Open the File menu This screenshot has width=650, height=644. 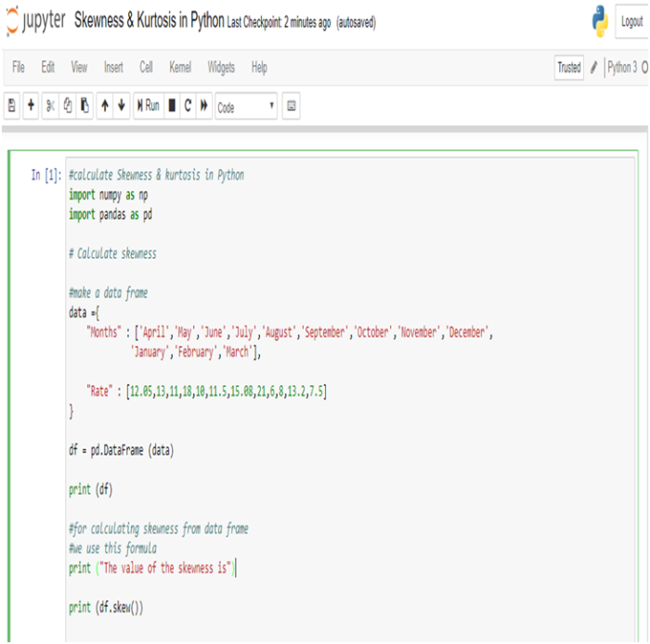tap(19, 68)
